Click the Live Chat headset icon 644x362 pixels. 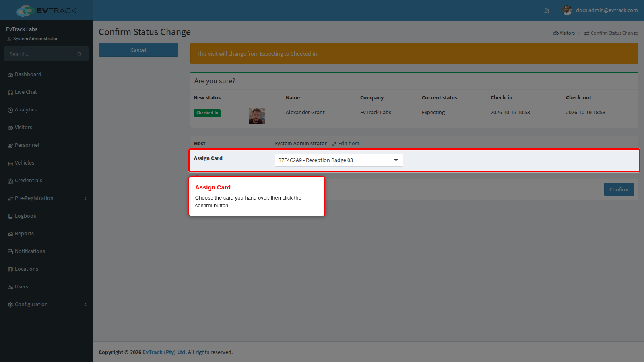coord(10,93)
